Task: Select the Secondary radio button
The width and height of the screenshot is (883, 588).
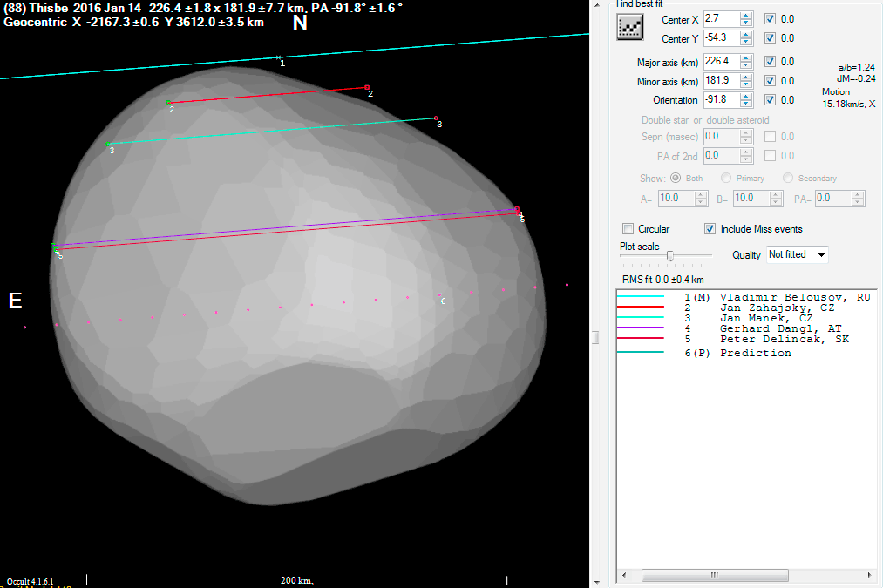Action: [787, 178]
